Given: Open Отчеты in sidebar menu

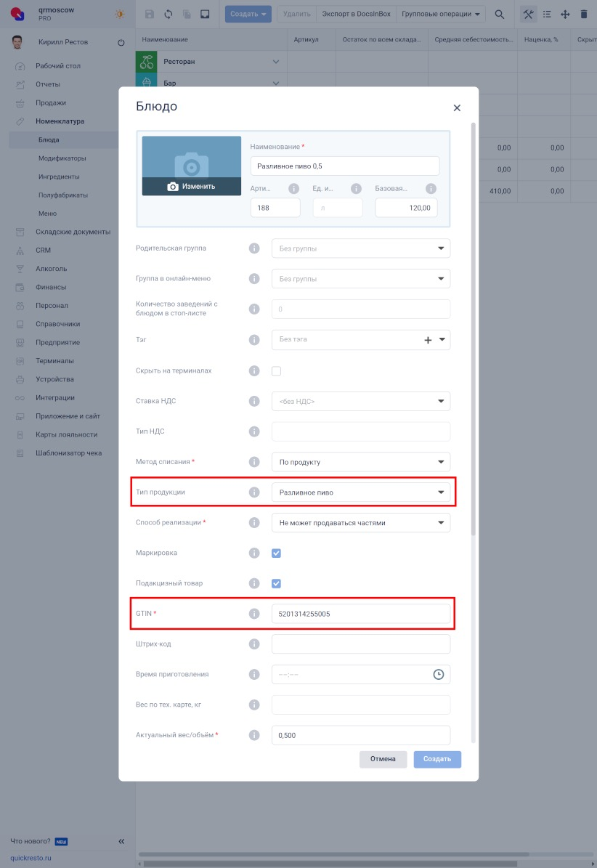Looking at the screenshot, I should tap(48, 84).
